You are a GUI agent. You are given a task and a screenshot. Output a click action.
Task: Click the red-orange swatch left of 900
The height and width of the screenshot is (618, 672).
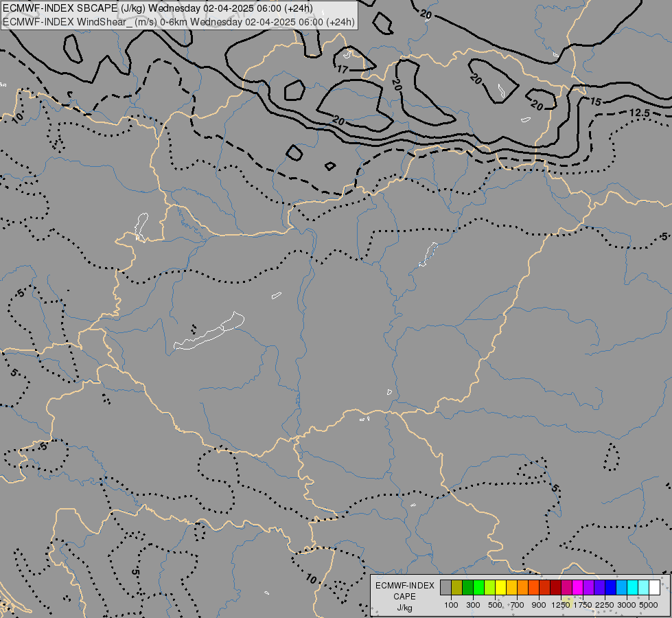coord(533,588)
